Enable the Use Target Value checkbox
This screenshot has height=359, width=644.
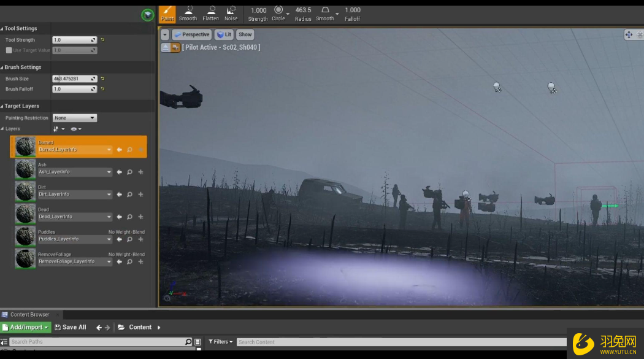click(9, 50)
